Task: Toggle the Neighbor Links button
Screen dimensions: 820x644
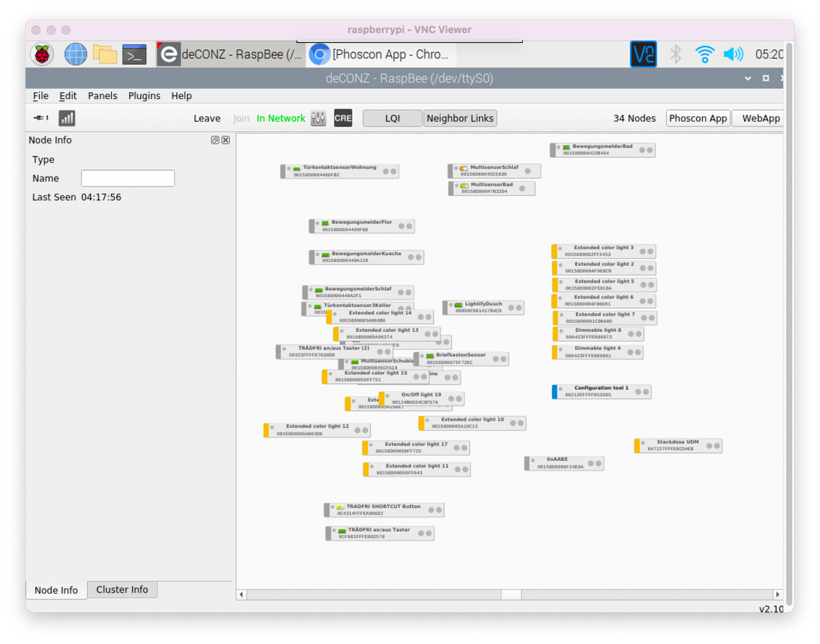Action: (x=460, y=118)
